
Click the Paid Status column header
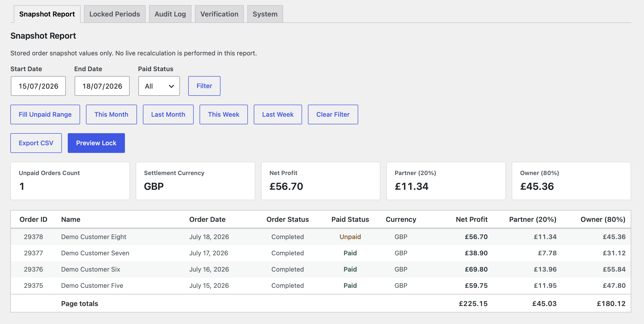tap(350, 219)
